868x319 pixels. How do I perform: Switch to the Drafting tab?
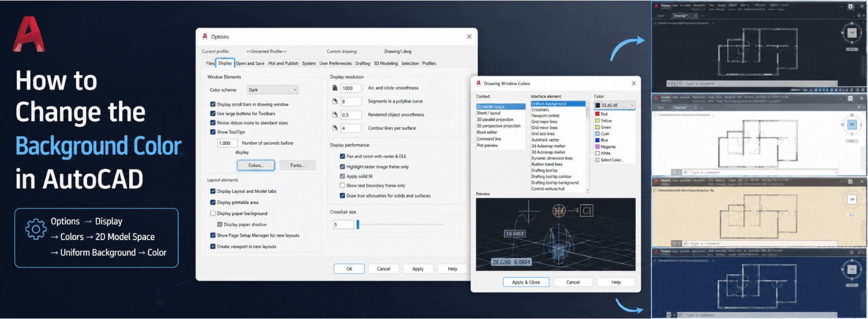[363, 64]
